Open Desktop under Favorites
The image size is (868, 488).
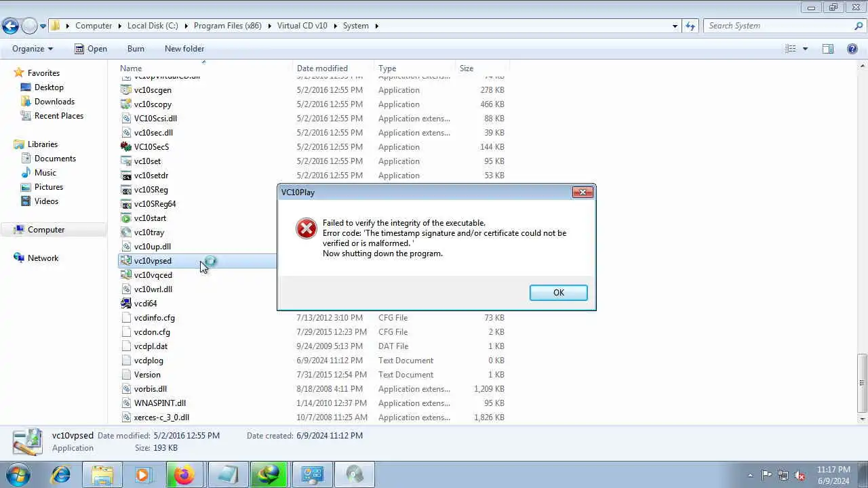click(x=49, y=87)
